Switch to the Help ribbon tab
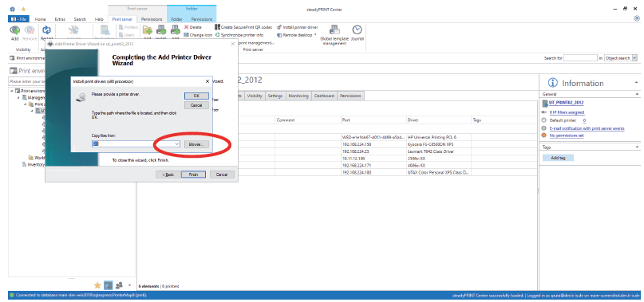 [x=99, y=19]
